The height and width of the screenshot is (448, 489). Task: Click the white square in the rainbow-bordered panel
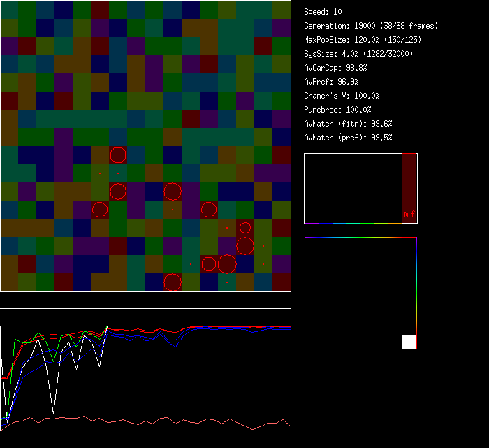[409, 342]
